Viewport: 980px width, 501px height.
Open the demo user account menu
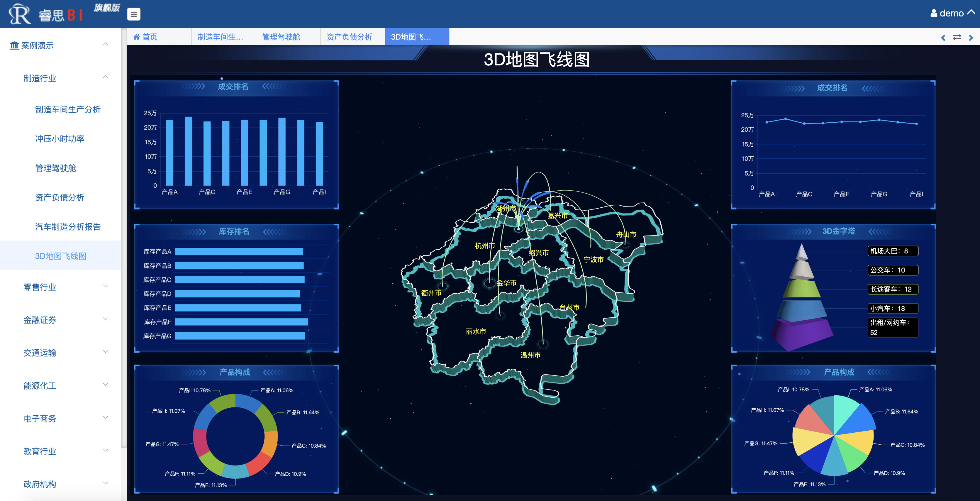point(952,13)
